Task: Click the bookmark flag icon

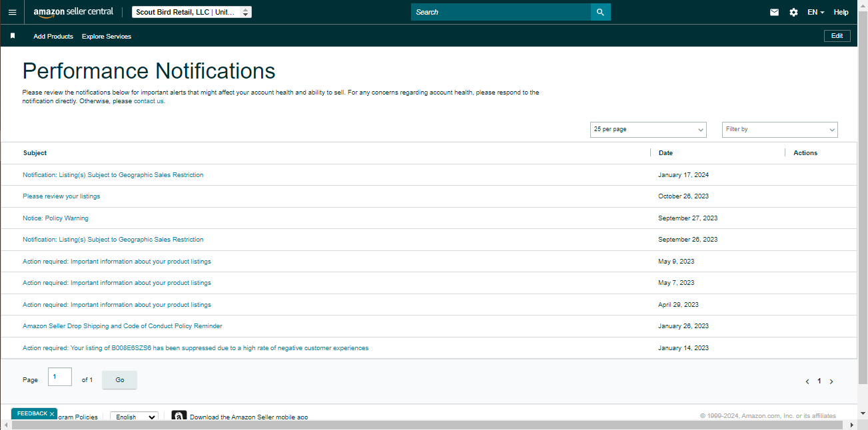Action: (12, 36)
